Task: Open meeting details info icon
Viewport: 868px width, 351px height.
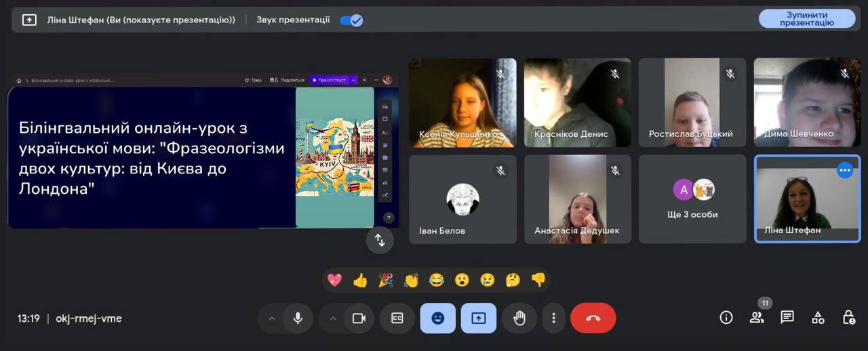Action: click(x=726, y=318)
